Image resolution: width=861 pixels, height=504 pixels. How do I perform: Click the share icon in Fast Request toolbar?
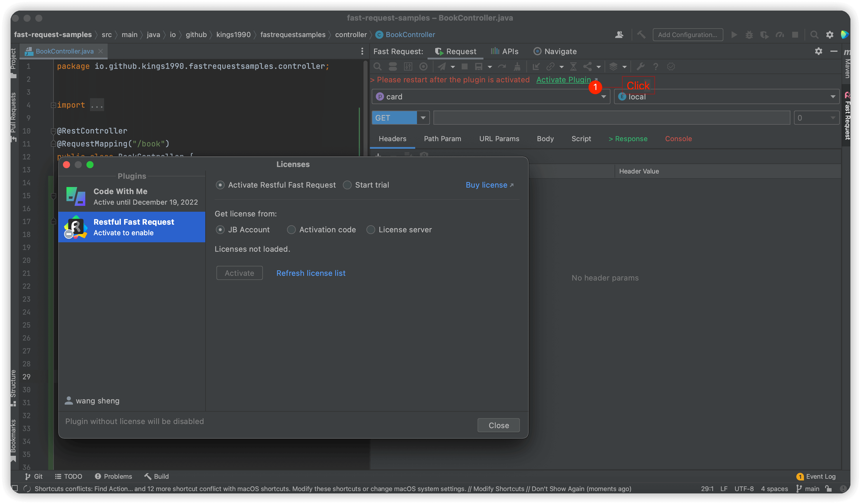587,67
